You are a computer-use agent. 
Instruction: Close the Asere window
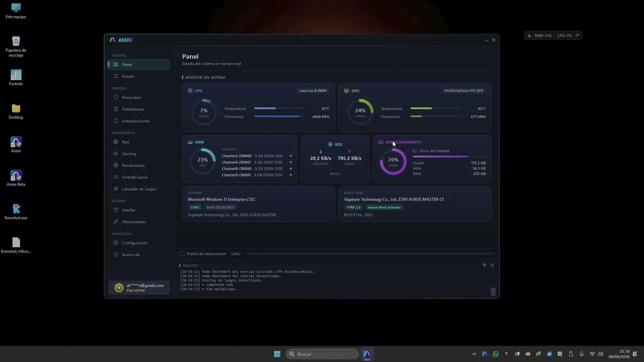coord(494,40)
